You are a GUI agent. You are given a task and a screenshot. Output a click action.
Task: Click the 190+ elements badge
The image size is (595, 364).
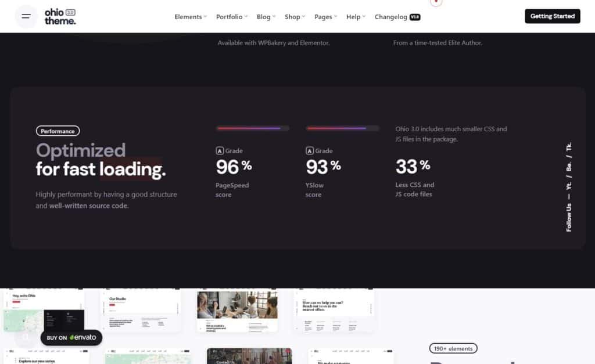point(453,348)
